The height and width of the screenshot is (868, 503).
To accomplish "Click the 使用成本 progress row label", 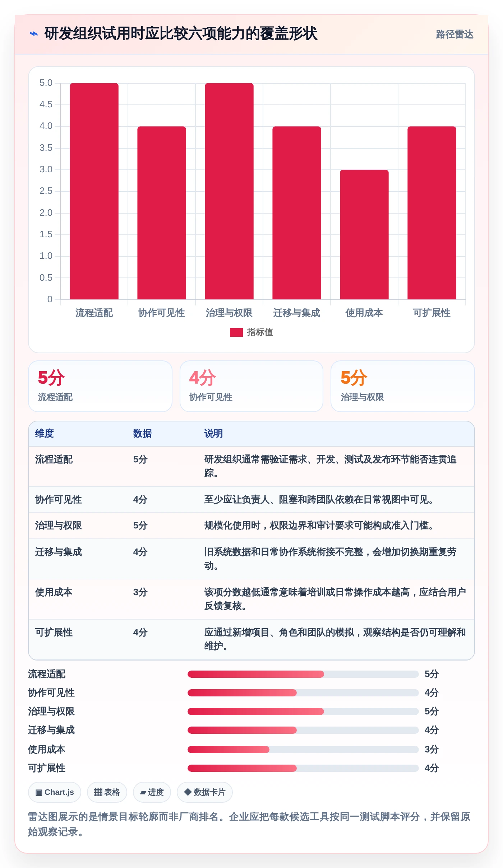I will [47, 750].
